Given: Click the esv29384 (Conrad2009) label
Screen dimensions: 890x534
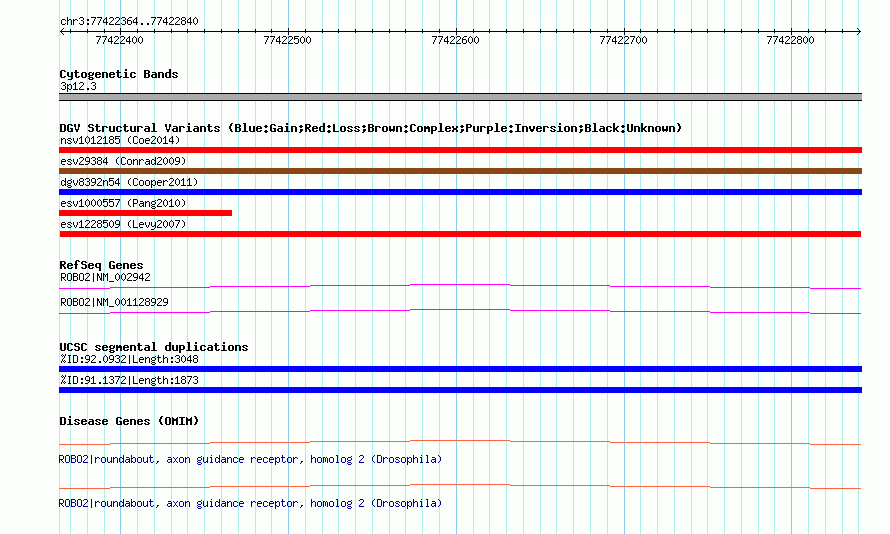Looking at the screenshot, I should click(x=123, y=161).
